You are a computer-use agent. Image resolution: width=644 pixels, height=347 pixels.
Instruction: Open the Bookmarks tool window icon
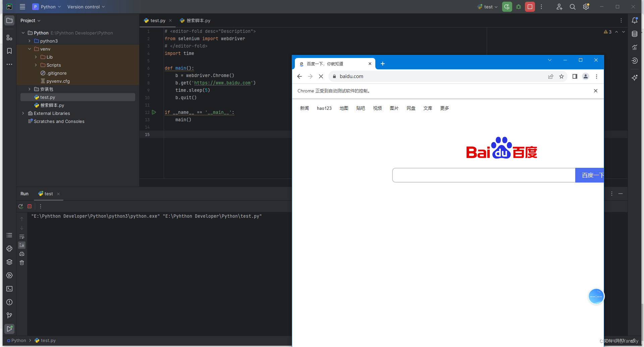pyautogui.click(x=9, y=51)
